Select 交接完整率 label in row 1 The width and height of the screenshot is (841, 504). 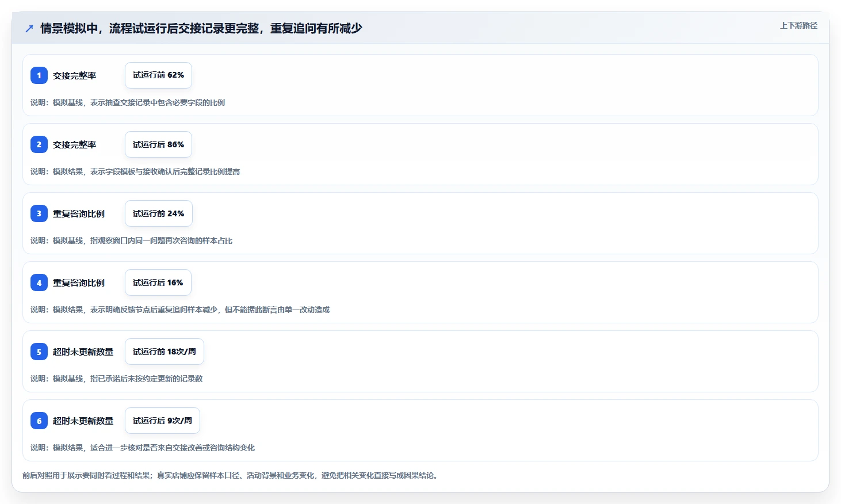point(75,76)
